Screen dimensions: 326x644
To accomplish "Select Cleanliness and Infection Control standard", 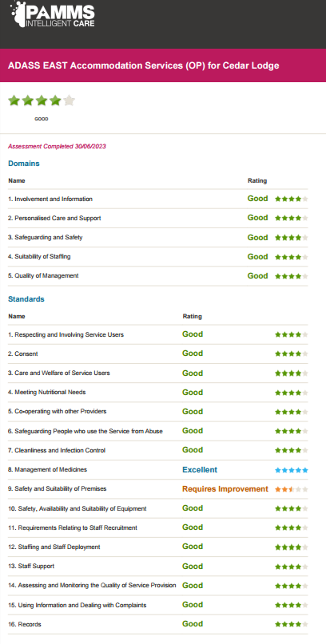I will pyautogui.click(x=158, y=450).
